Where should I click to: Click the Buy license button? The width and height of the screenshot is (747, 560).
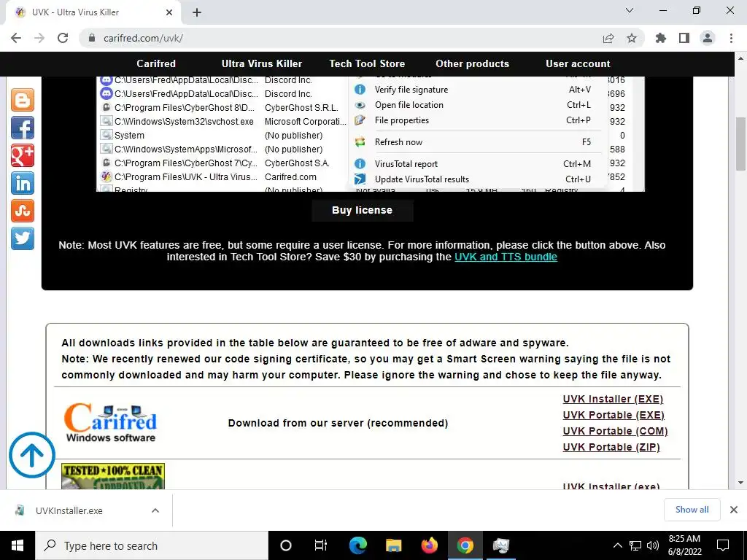362,211
